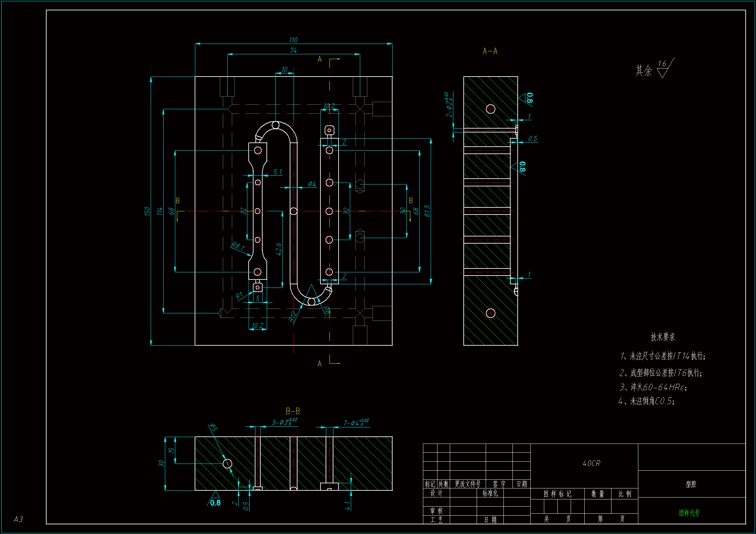Click the top hole circle in section A-A
The height and width of the screenshot is (534, 756).
[490, 109]
